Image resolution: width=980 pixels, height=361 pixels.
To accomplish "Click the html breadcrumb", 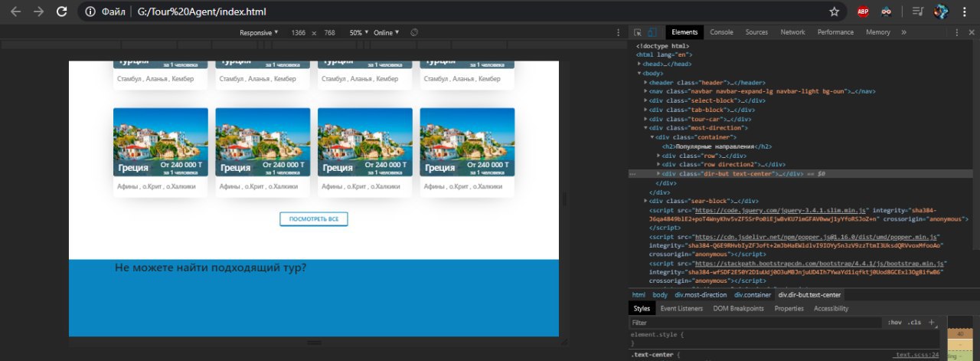I will coord(638,295).
